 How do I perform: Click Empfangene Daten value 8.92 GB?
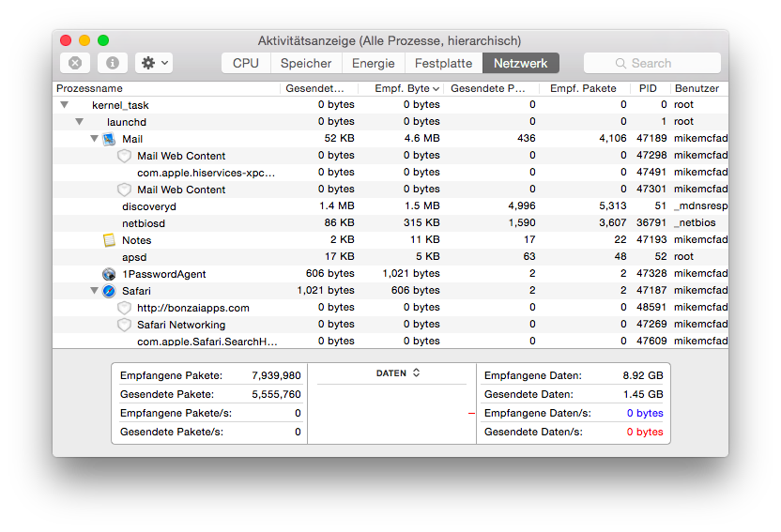click(x=643, y=375)
